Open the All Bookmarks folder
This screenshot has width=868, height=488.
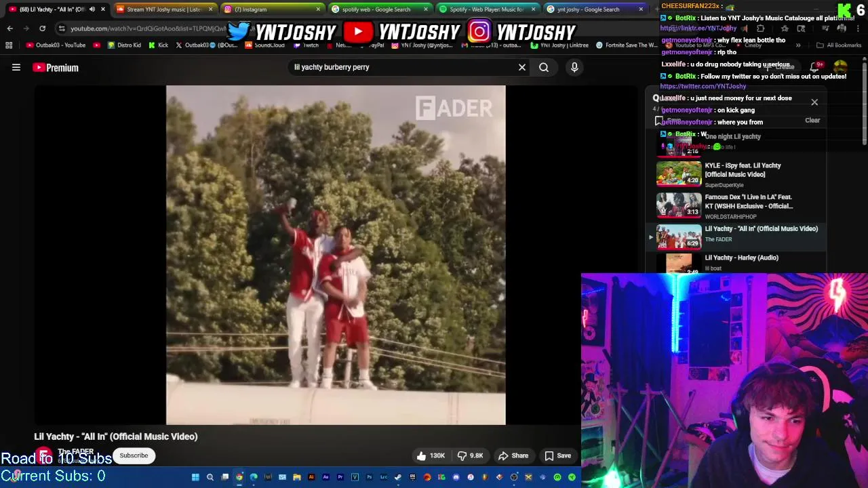coord(839,45)
